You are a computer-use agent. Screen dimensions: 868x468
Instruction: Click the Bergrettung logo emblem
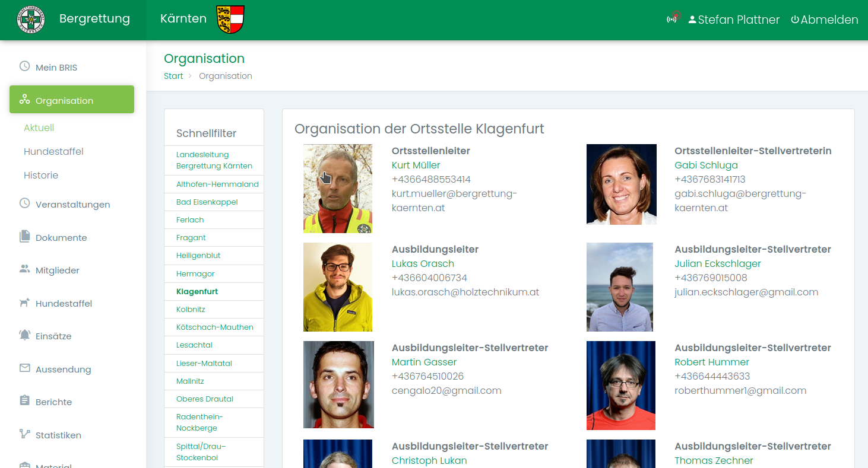click(31, 20)
